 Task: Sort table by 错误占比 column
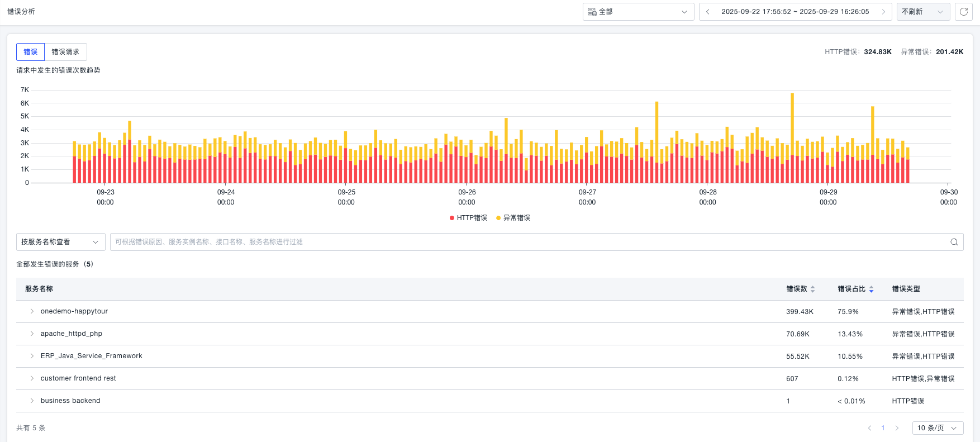coord(871,289)
